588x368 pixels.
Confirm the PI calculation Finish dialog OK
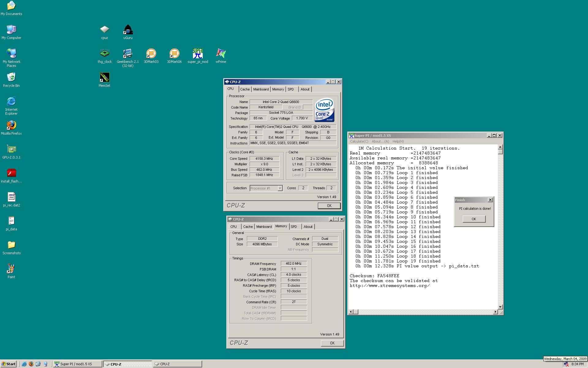coord(474,219)
